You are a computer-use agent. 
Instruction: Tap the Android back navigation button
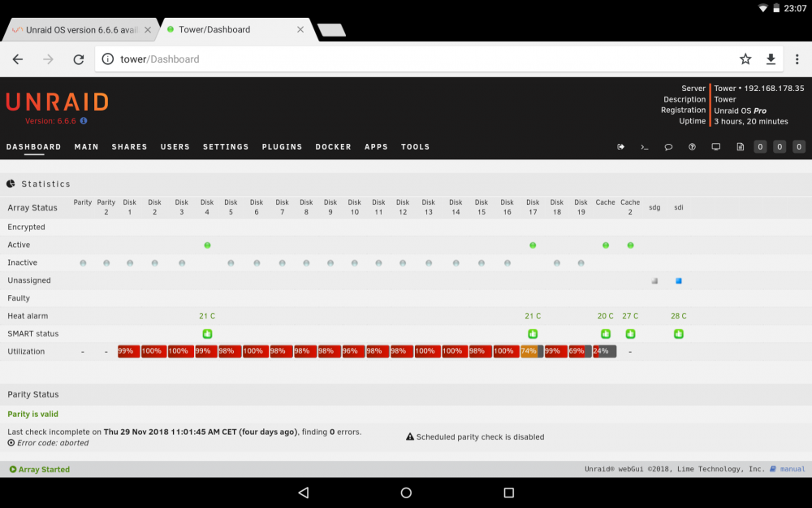tap(304, 493)
